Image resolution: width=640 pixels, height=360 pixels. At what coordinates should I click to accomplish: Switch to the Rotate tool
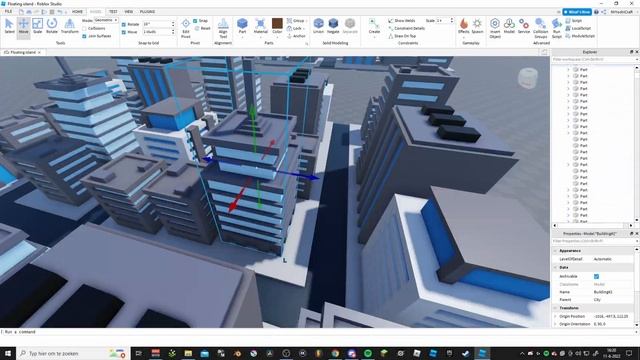tap(52, 26)
